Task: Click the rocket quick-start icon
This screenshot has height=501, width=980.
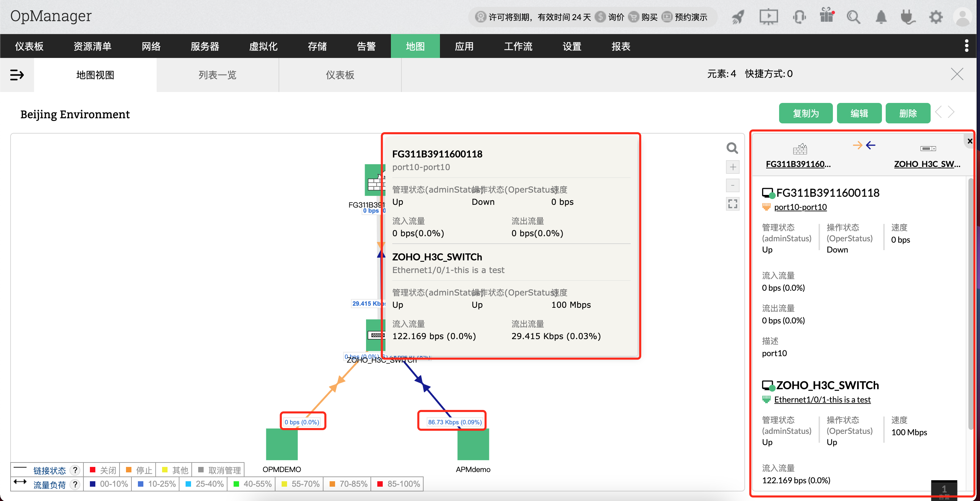Action: (738, 17)
